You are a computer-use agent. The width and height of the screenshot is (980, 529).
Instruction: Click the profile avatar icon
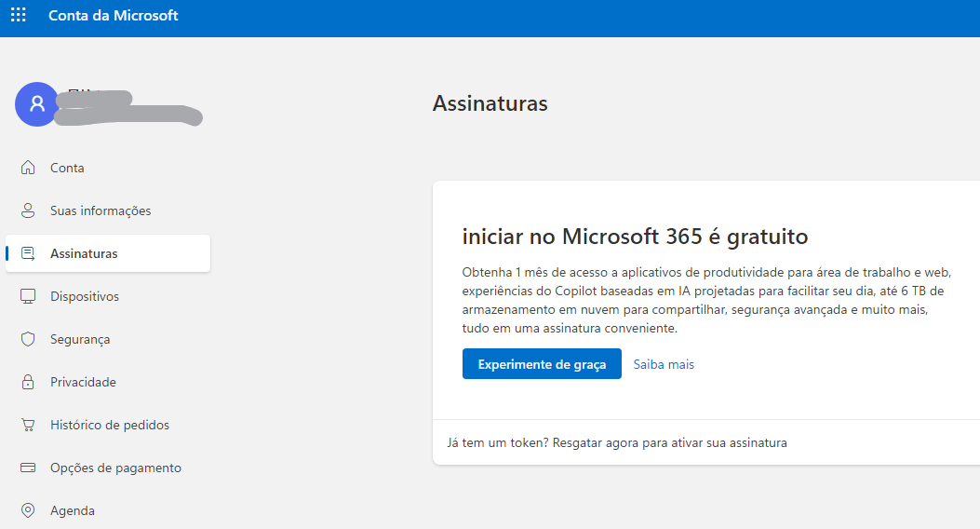37,103
